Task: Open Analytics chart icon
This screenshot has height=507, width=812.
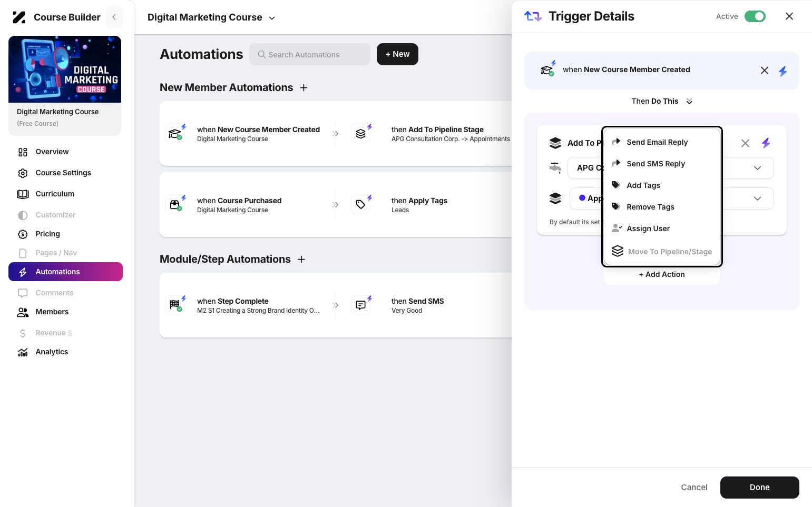Action: (23, 352)
